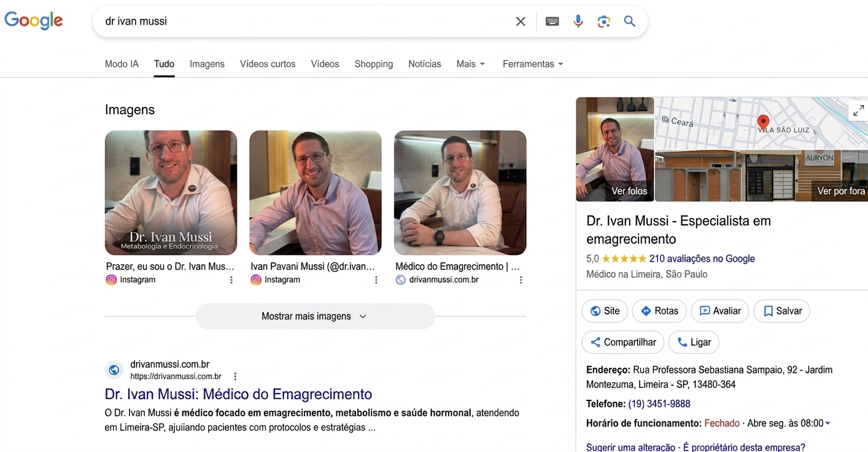Expand Mostrar mais imagens
Image resolution: width=868 pixels, height=452 pixels.
click(315, 316)
